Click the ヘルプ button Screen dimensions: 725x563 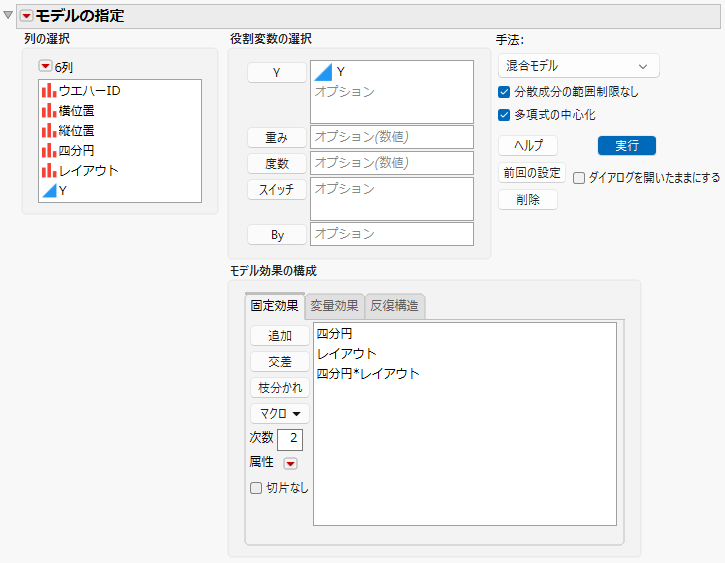tap(528, 146)
